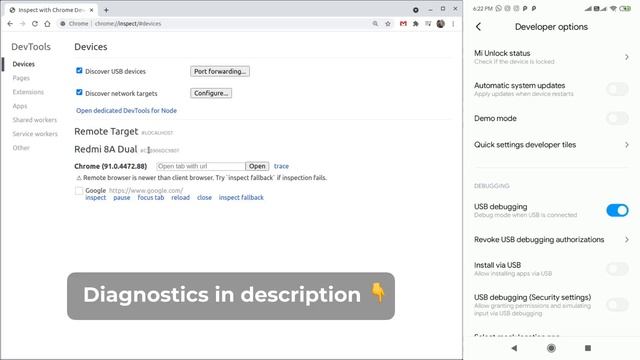Click inspect link for Google tab
The width and height of the screenshot is (640, 360).
tap(96, 198)
